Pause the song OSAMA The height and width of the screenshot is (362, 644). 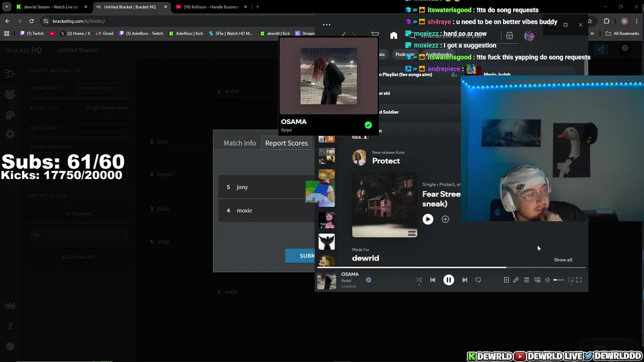point(448,280)
